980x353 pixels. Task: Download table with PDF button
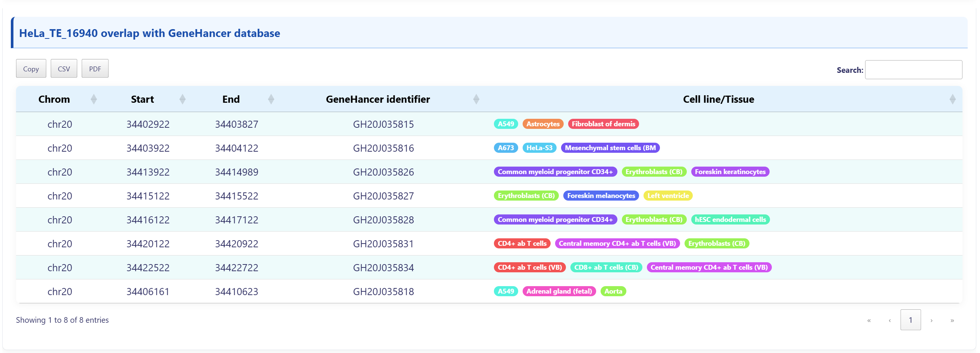[95, 68]
